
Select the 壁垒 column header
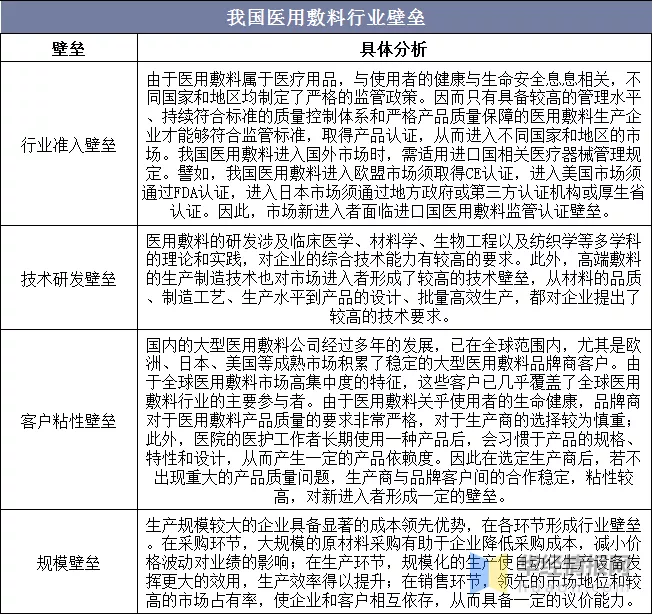[x=68, y=49]
